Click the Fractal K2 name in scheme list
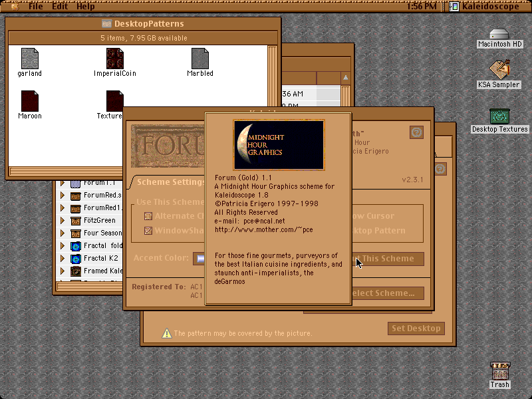Viewport: 532px width, 399px height. click(x=101, y=259)
